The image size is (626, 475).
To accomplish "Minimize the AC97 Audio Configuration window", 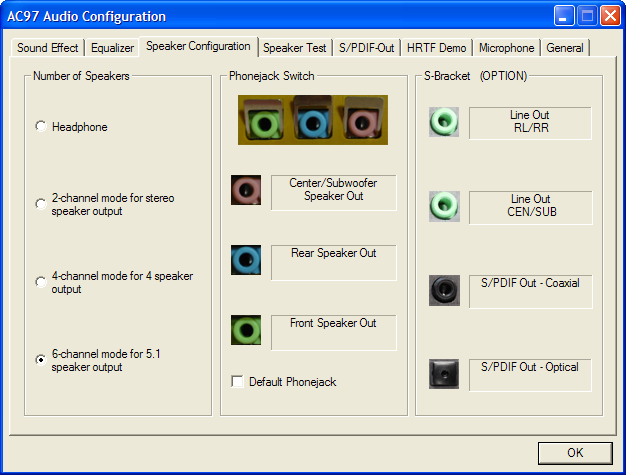I will point(564,16).
